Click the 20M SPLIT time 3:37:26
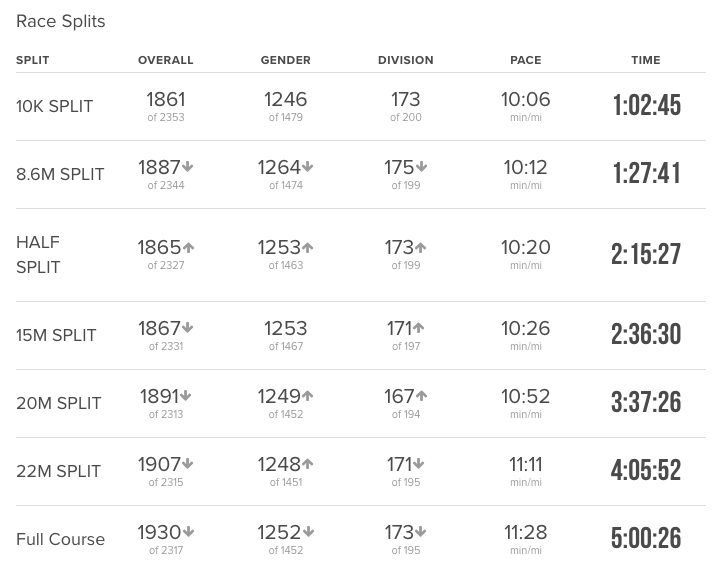722x581 pixels. (x=646, y=403)
